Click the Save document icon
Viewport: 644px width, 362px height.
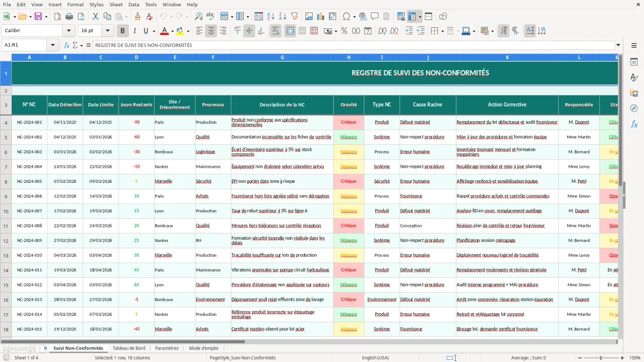(x=38, y=17)
